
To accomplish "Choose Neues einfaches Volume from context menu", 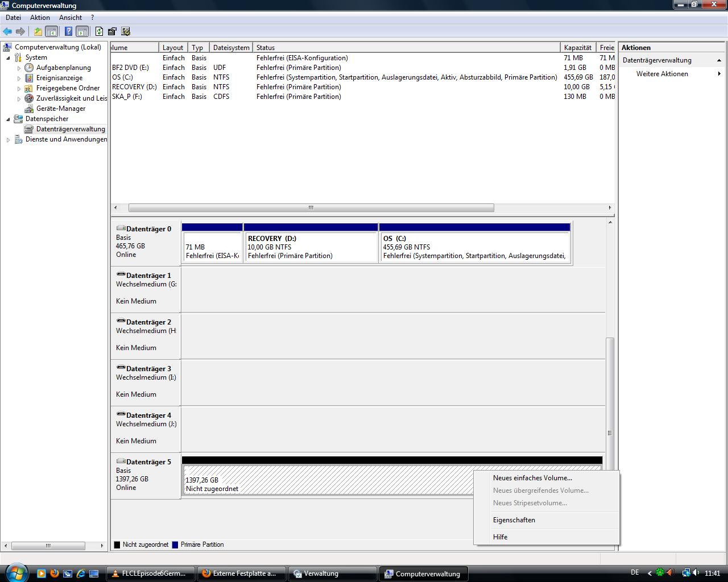I will tap(532, 478).
